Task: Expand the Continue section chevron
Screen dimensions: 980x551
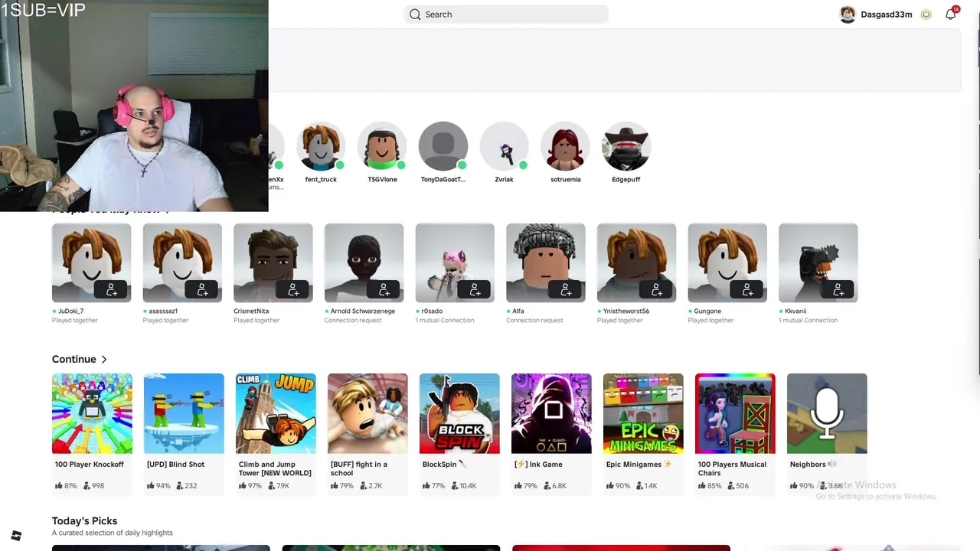Action: coord(104,360)
